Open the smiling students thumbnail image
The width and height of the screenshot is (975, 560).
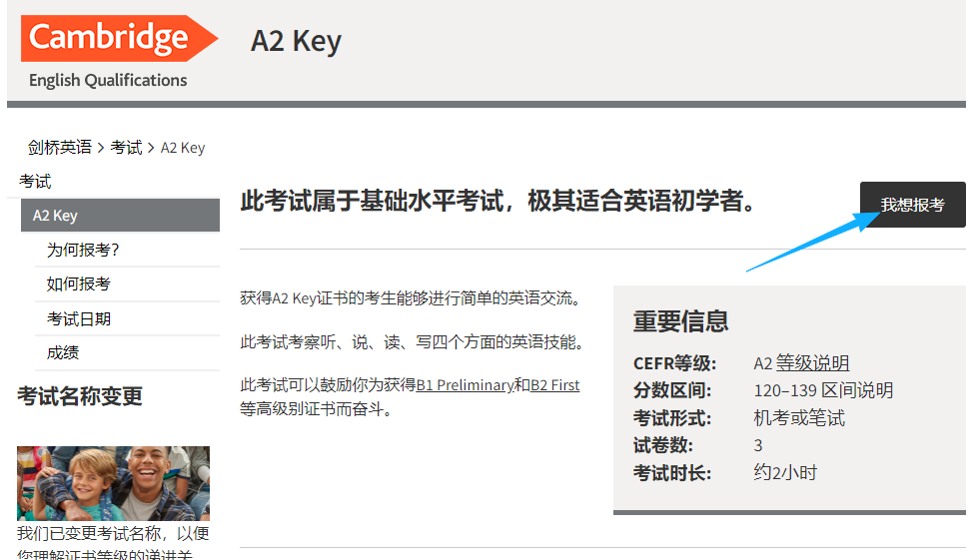[113, 483]
